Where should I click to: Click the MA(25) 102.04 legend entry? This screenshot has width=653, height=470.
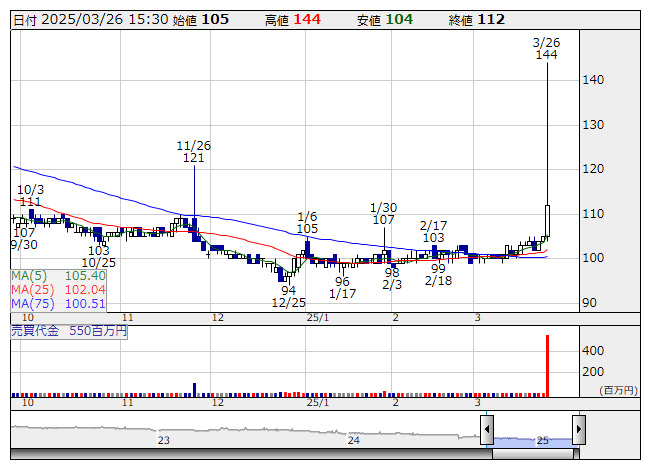click(x=58, y=290)
